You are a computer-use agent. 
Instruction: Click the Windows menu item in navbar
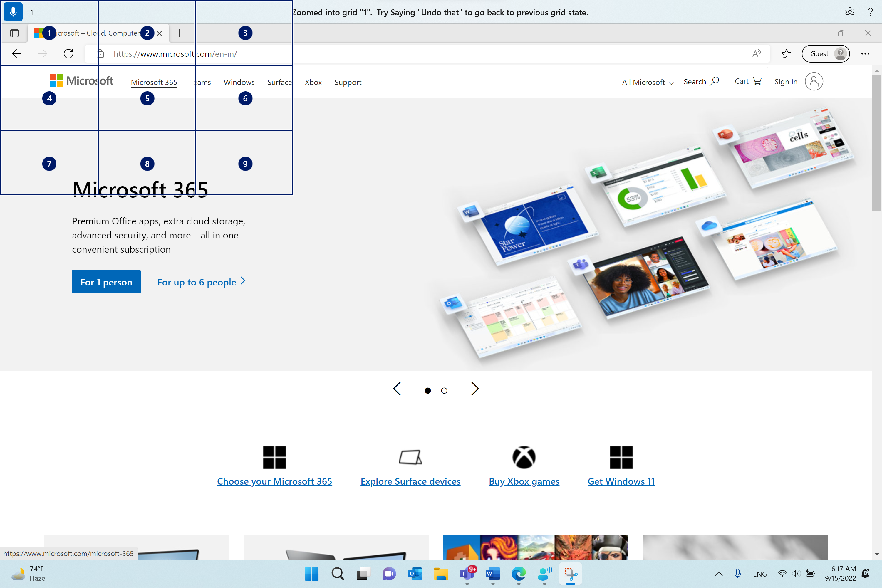(239, 81)
